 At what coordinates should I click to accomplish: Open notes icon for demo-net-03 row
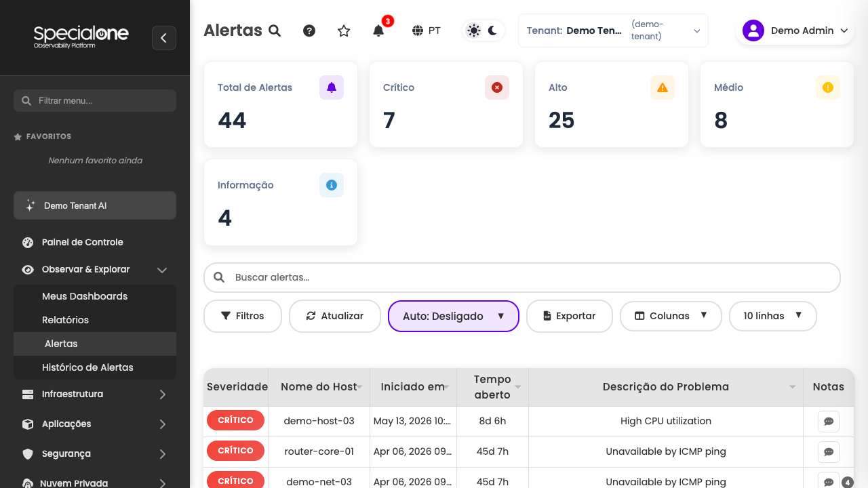point(829,481)
